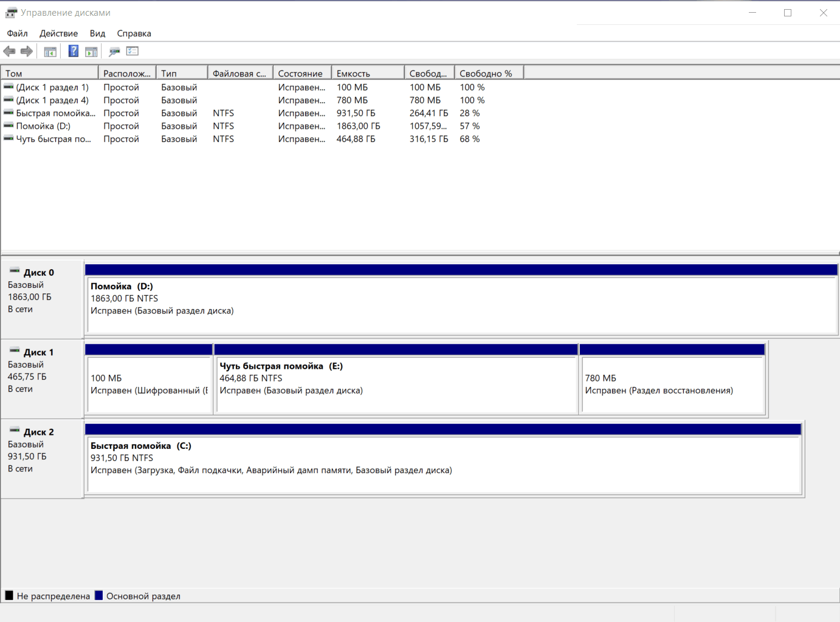Click the 1863,00 ГБ capacity cell
840x622 pixels.
(359, 126)
